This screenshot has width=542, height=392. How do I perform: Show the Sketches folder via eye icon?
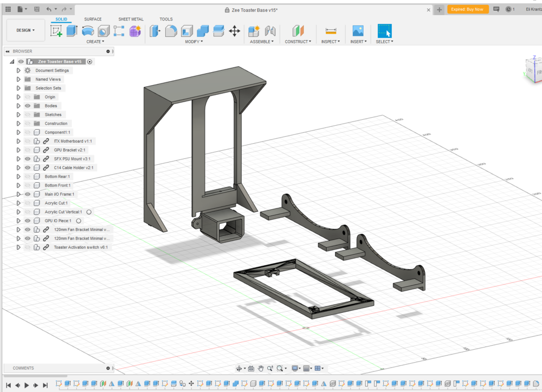[x=28, y=114]
